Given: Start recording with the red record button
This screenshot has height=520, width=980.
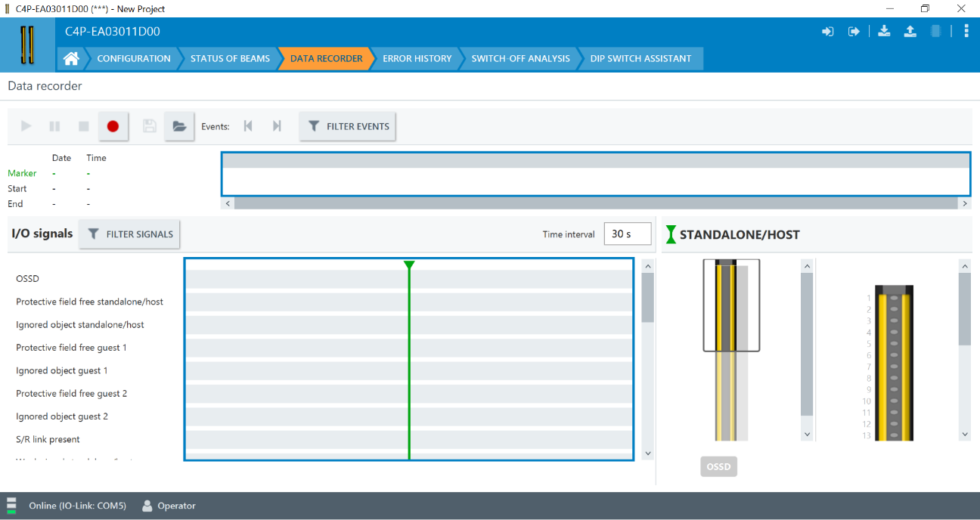Looking at the screenshot, I should (x=113, y=126).
